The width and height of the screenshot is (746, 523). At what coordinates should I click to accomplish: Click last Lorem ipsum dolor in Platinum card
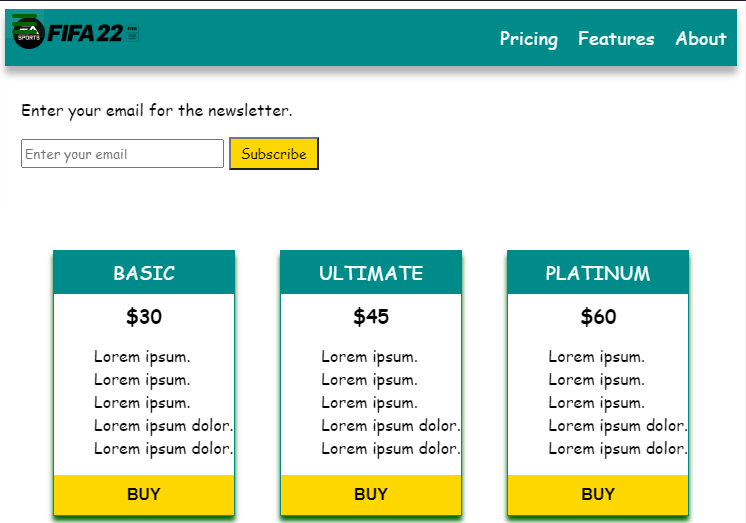tap(618, 449)
